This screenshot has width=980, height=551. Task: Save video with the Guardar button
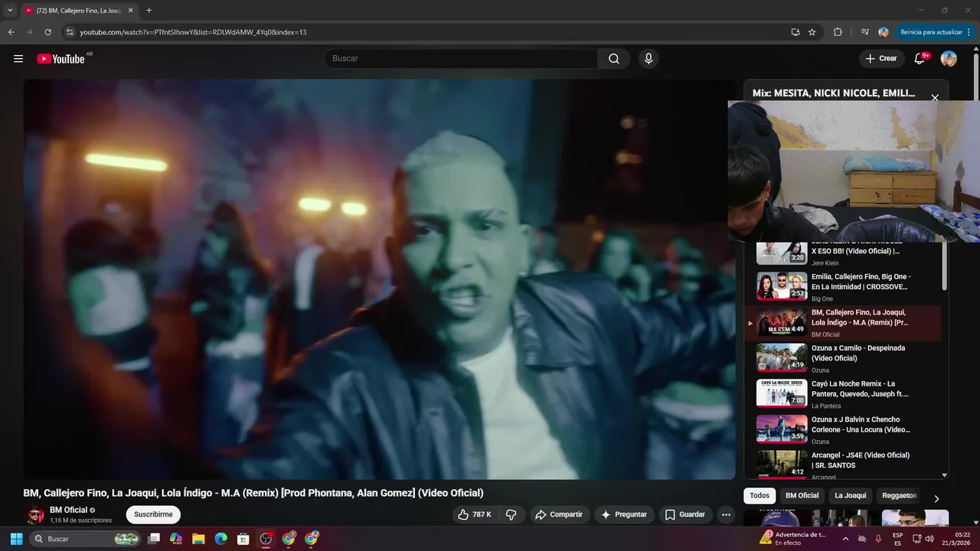(685, 514)
